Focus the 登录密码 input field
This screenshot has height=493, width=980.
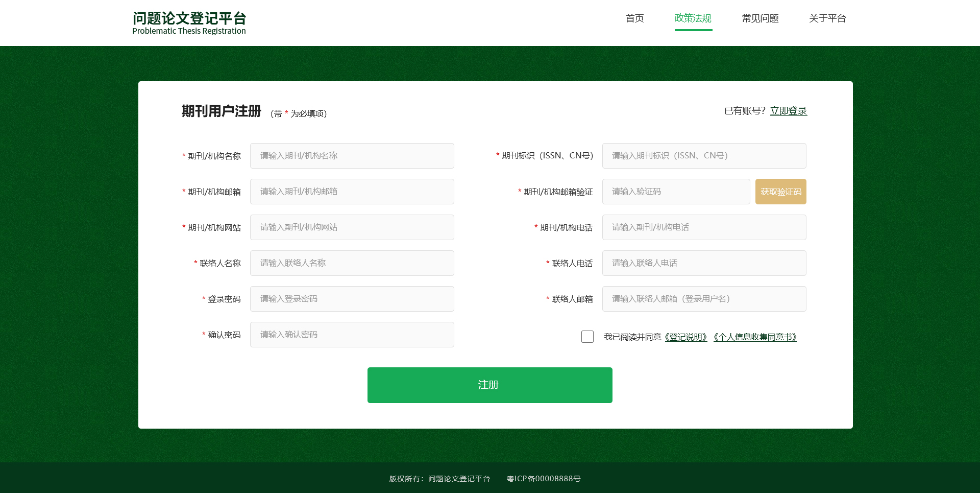[352, 299]
